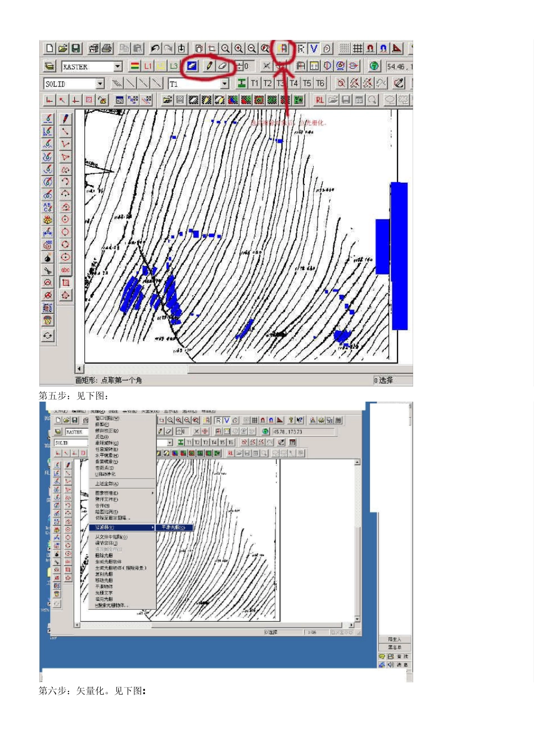534x756 pixels.
Task: Click the Open folder icon in upper toolbar
Action: pyautogui.click(x=63, y=48)
